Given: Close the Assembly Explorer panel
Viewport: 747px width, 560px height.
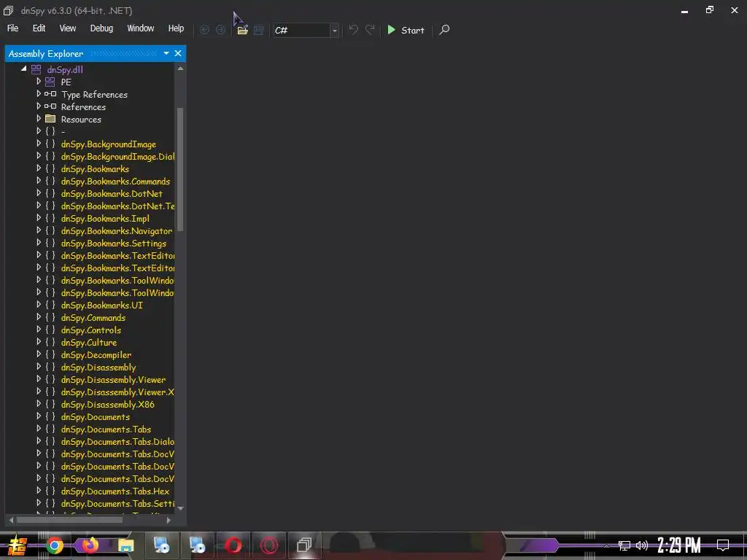Looking at the screenshot, I should pyautogui.click(x=178, y=53).
